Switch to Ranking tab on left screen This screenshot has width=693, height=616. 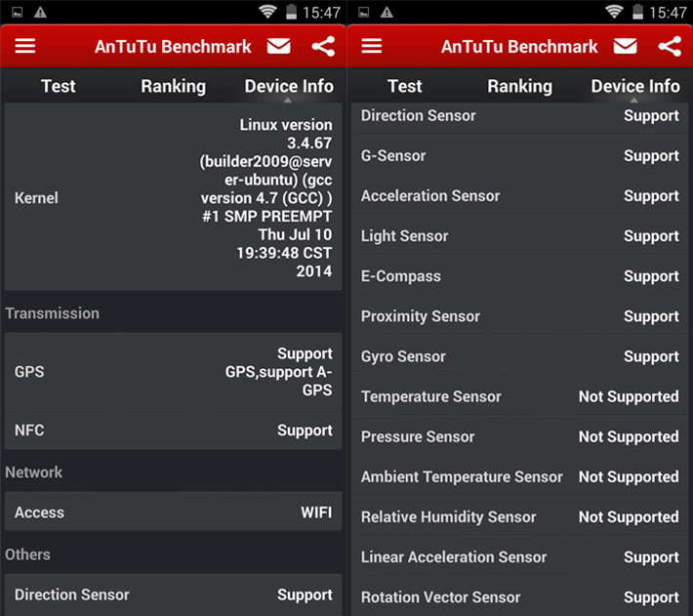point(173,86)
